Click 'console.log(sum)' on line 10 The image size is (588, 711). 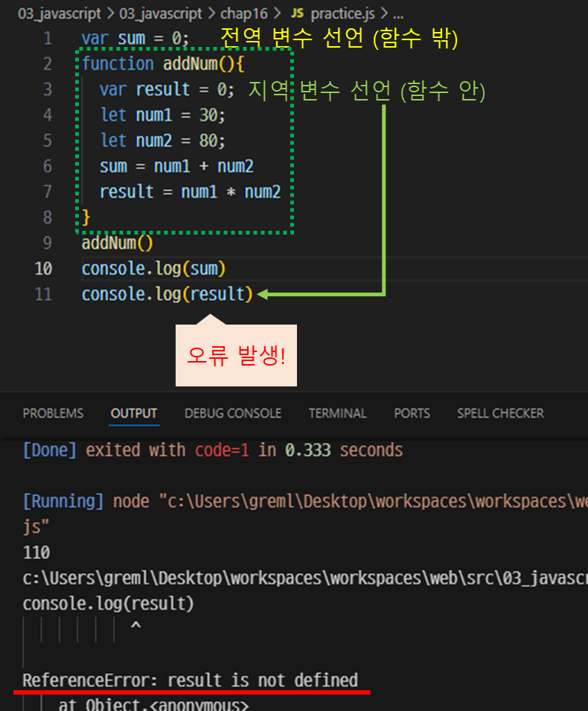[153, 269]
